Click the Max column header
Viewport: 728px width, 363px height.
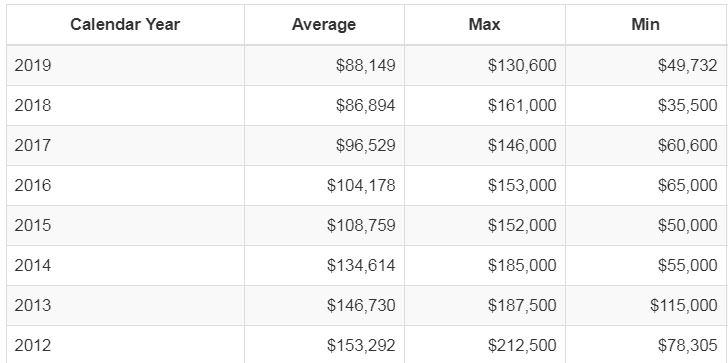pos(484,25)
